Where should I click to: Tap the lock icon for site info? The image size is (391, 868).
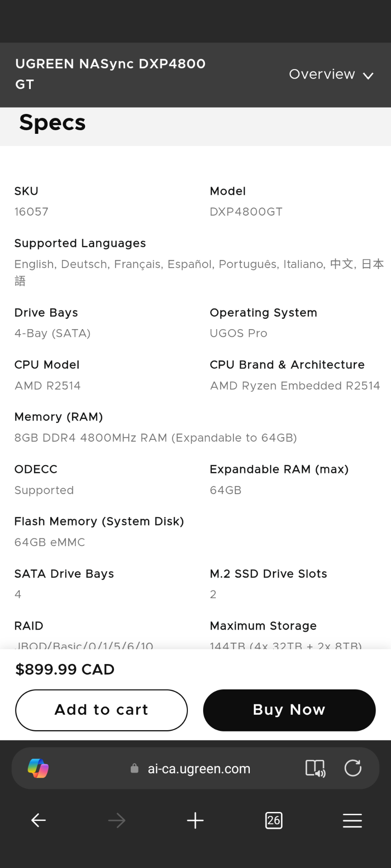134,769
